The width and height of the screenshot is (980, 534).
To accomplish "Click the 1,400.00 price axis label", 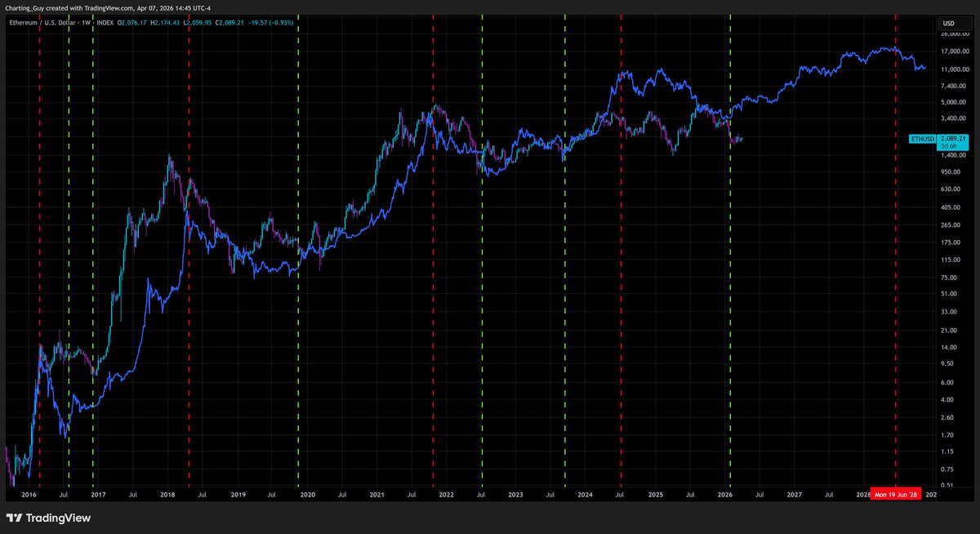I will pyautogui.click(x=954, y=155).
